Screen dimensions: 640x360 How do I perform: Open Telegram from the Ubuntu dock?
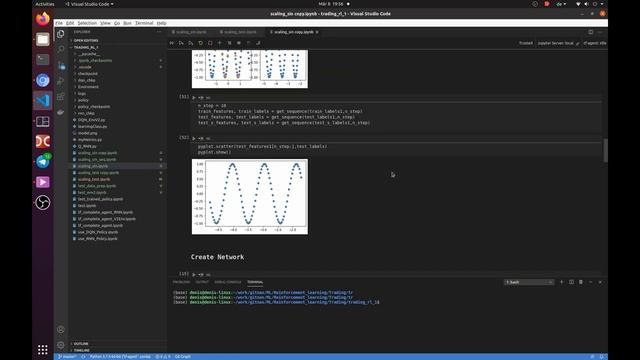[42, 162]
